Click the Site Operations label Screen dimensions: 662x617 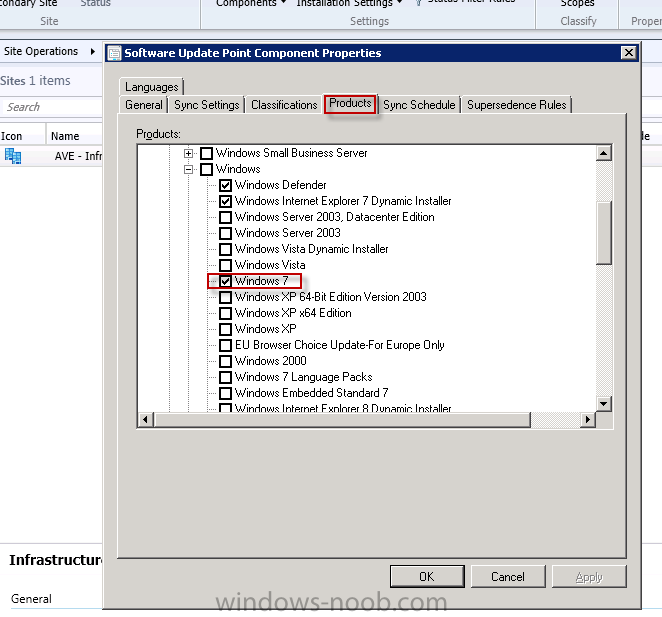click(41, 52)
